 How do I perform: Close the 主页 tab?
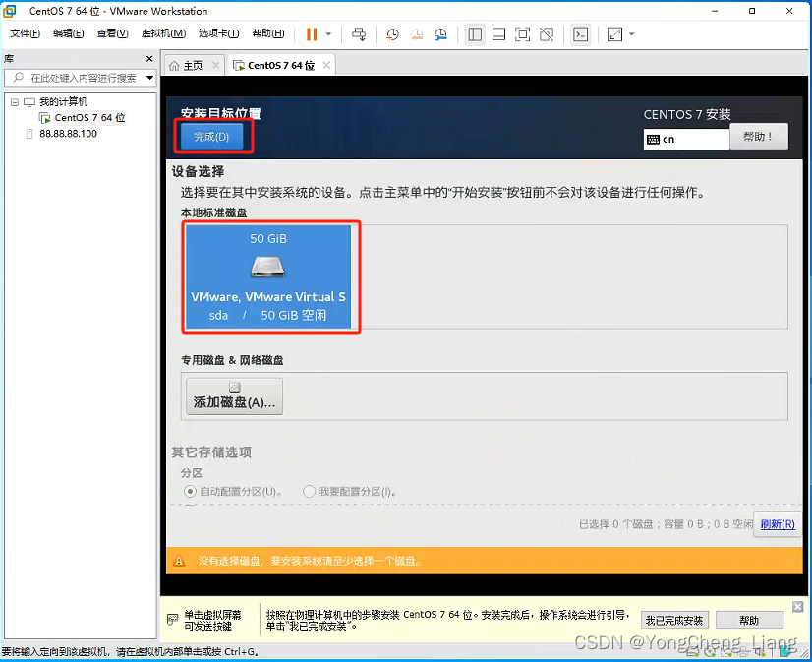(x=216, y=65)
